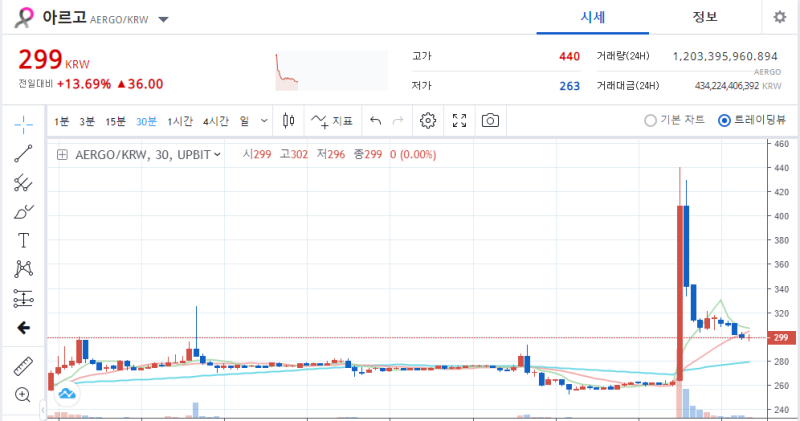The height and width of the screenshot is (421, 800).
Task: Redo the last chart action
Action: (x=398, y=121)
